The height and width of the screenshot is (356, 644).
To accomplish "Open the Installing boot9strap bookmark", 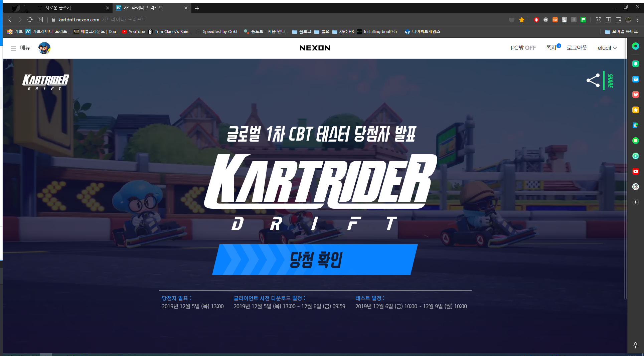I will (378, 31).
